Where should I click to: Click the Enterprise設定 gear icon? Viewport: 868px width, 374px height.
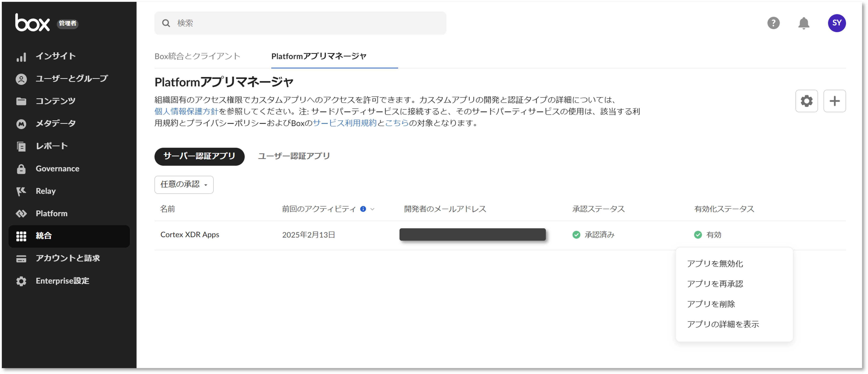(x=21, y=281)
